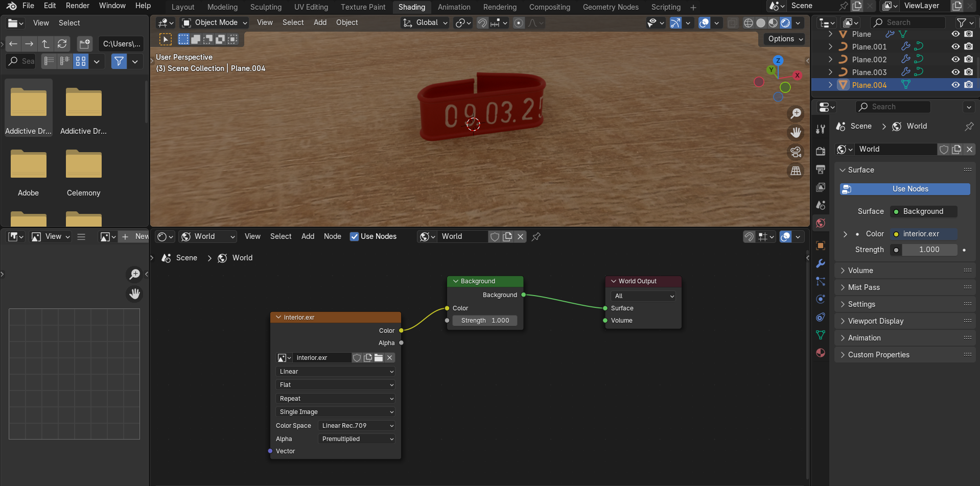Open the Render menu in top bar
The image size is (980, 486).
coord(78,6)
